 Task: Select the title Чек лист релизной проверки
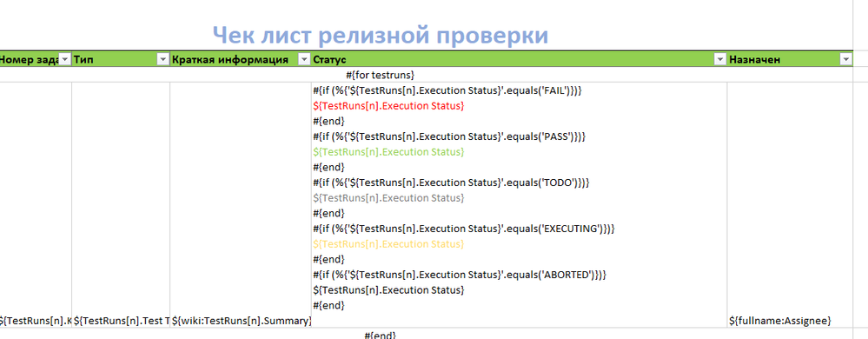click(x=381, y=36)
